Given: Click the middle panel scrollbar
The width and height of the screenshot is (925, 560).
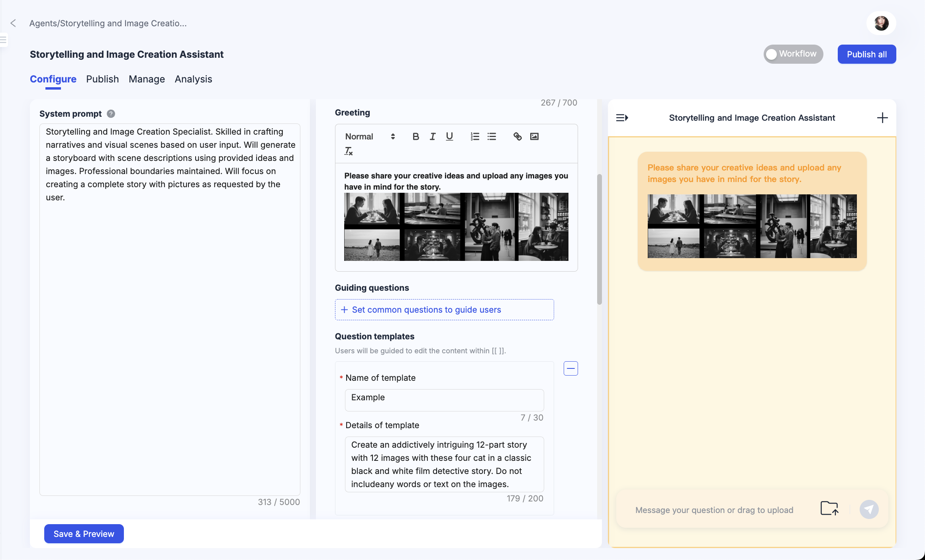Looking at the screenshot, I should pos(599,239).
